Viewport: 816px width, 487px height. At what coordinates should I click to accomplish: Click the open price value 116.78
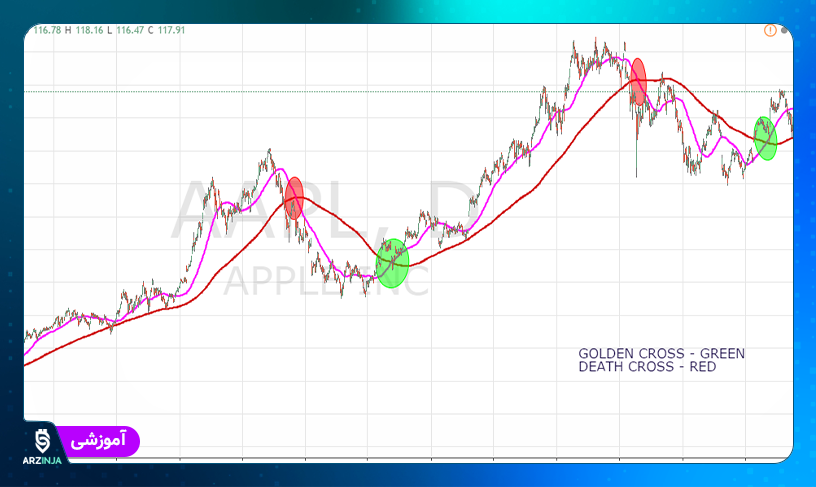(x=47, y=30)
